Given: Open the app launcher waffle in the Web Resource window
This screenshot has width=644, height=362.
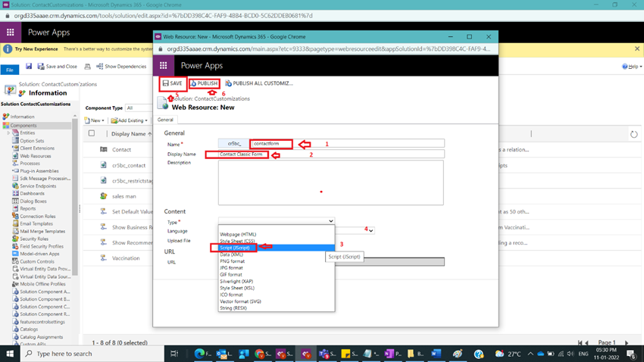Looking at the screenshot, I should [x=164, y=66].
